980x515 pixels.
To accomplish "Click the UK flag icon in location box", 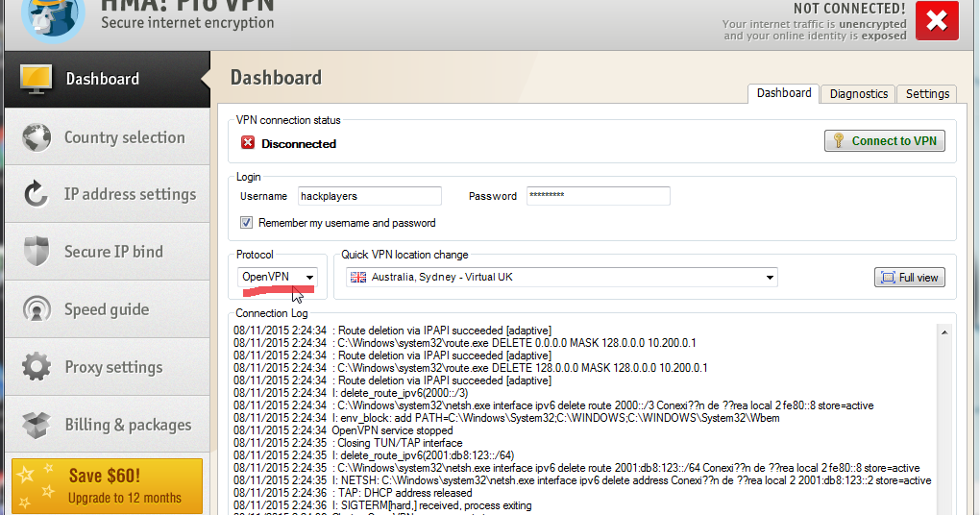I will (x=358, y=277).
